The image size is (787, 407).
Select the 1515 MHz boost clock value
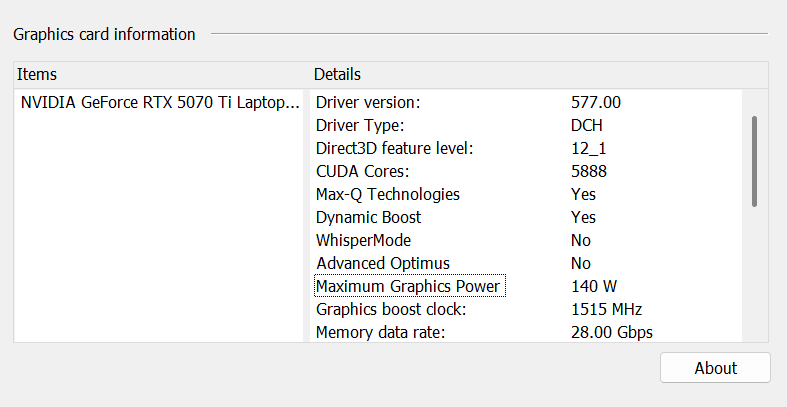[x=606, y=310]
